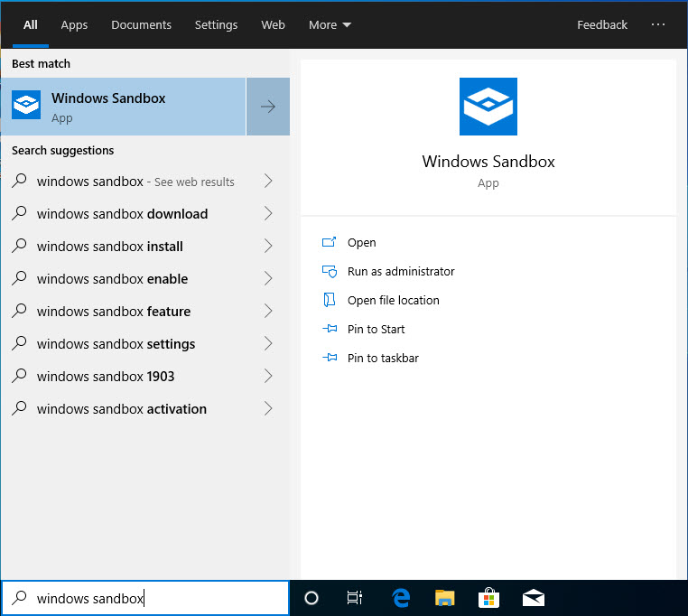This screenshot has height=616, width=688.
Task: Click the Open file location icon
Action: pyautogui.click(x=329, y=300)
